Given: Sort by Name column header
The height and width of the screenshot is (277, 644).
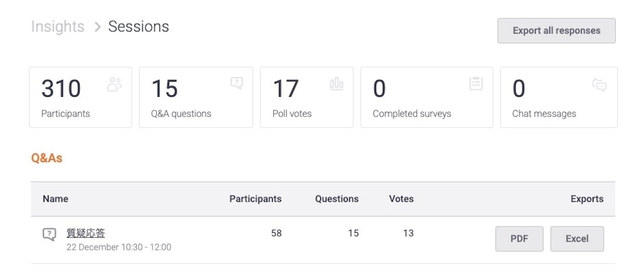Looking at the screenshot, I should [55, 199].
